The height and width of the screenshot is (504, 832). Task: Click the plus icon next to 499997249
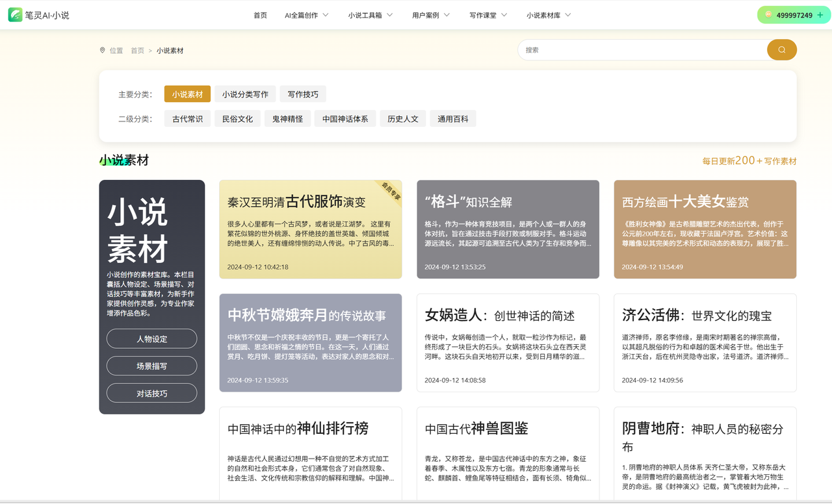[820, 15]
